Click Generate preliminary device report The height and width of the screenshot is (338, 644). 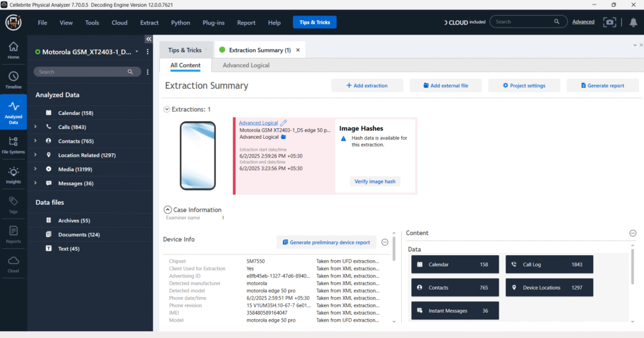326,243
